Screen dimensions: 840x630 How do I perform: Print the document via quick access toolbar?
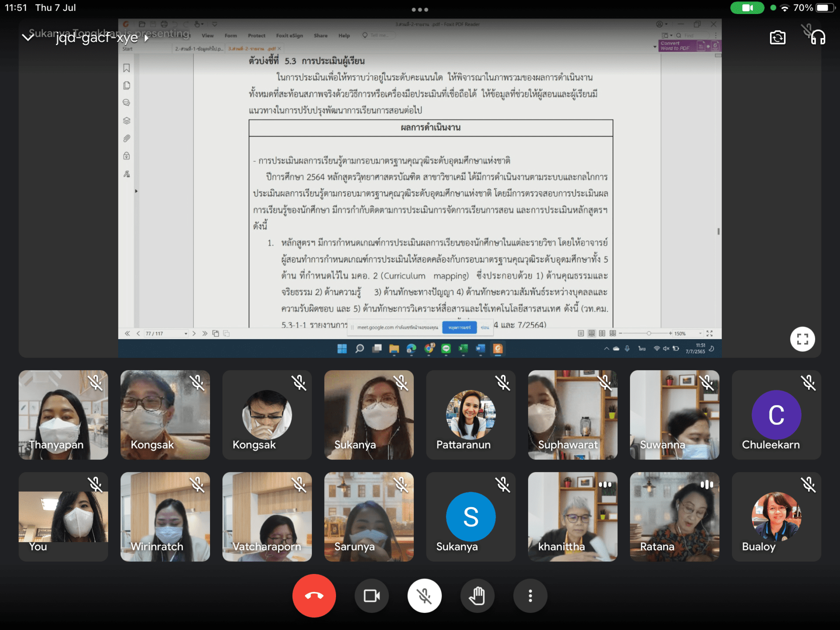[164, 24]
